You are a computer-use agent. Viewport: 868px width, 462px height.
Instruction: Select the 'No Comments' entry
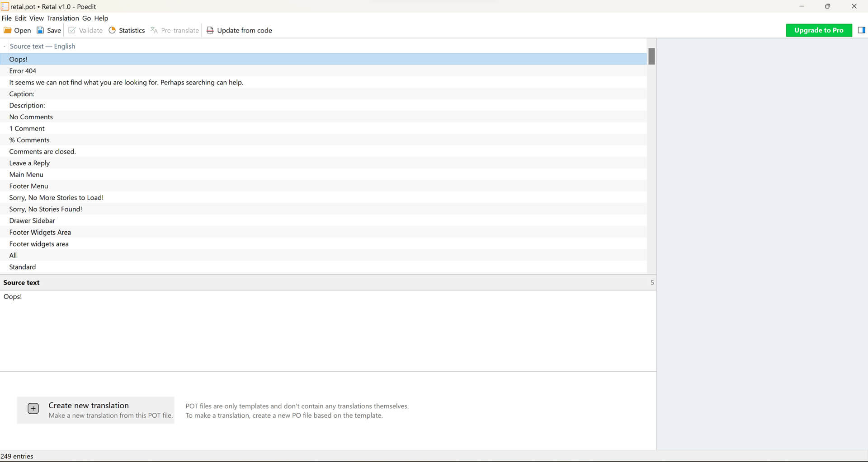click(323, 117)
